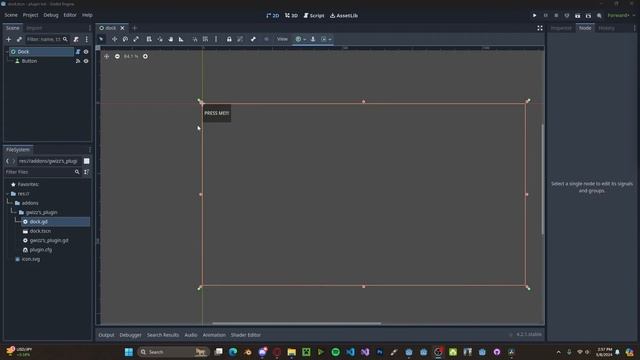Activate list select tool in toolbar
This screenshot has width=640, height=360.
[149, 39]
